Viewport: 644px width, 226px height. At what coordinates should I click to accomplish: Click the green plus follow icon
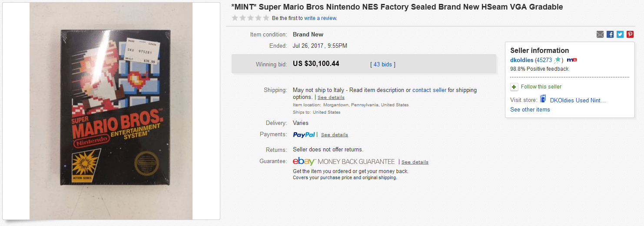514,87
